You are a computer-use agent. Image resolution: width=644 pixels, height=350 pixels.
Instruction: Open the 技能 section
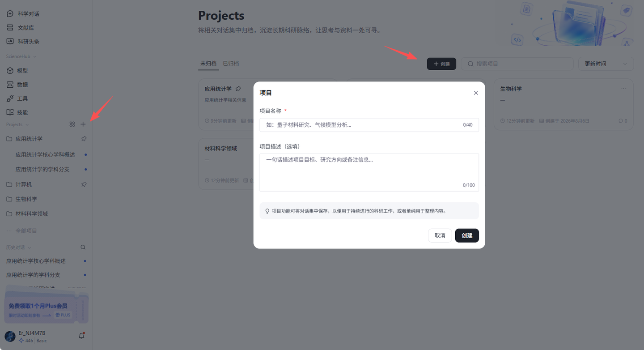[x=17, y=112]
